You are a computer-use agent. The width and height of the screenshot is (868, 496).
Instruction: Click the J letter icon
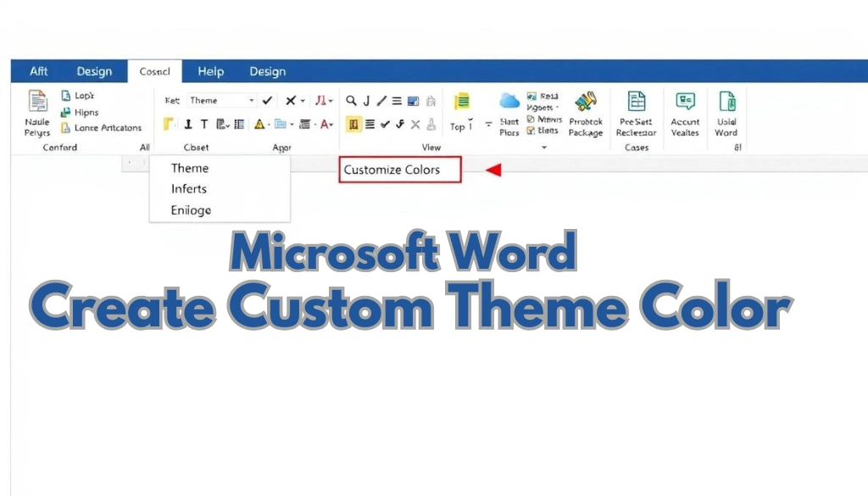point(366,101)
